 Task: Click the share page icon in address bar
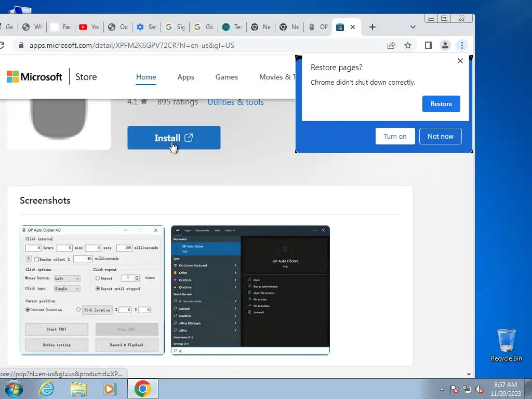coord(391,45)
